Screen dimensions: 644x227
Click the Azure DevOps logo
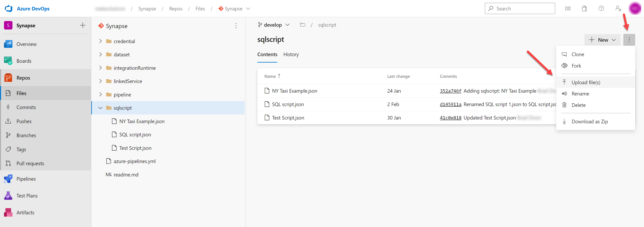[x=8, y=8]
